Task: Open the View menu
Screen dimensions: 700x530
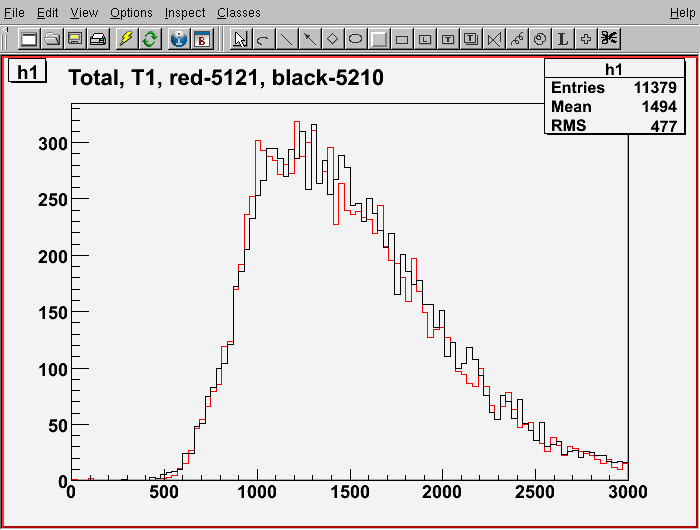Action: coord(84,13)
